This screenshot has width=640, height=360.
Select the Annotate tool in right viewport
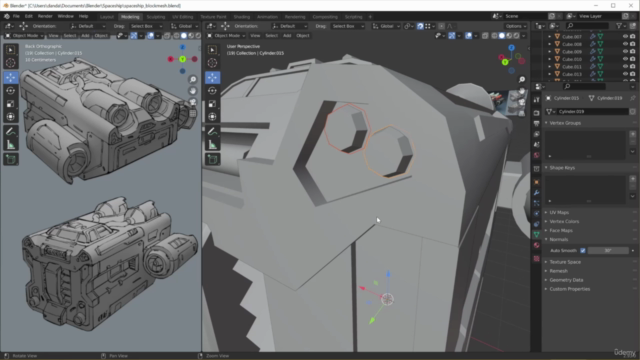click(x=212, y=131)
